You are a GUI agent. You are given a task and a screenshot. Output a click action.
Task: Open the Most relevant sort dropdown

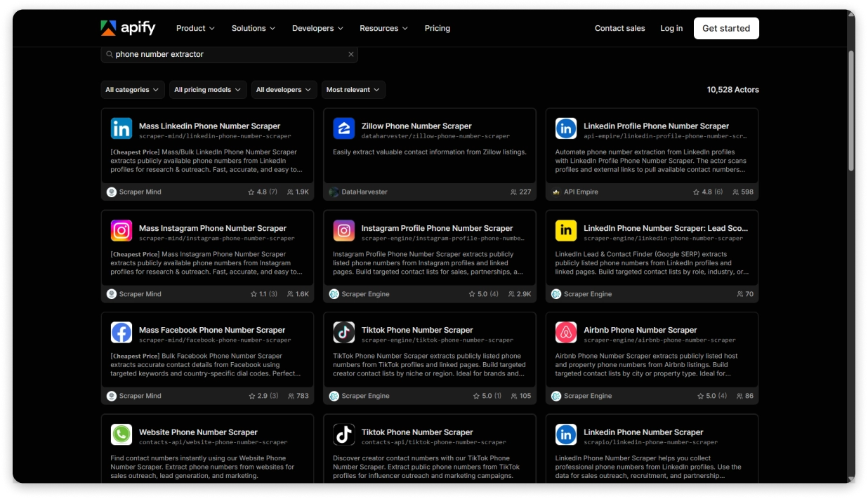353,90
